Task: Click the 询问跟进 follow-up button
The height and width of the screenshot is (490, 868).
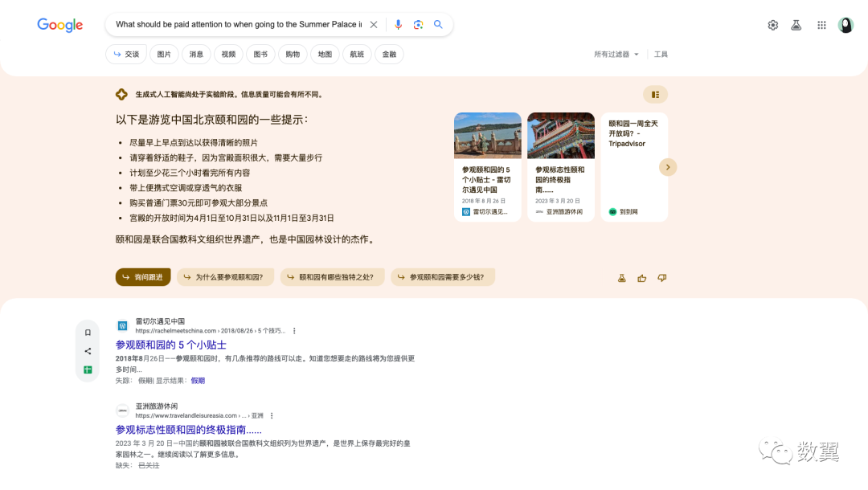Action: click(x=143, y=277)
